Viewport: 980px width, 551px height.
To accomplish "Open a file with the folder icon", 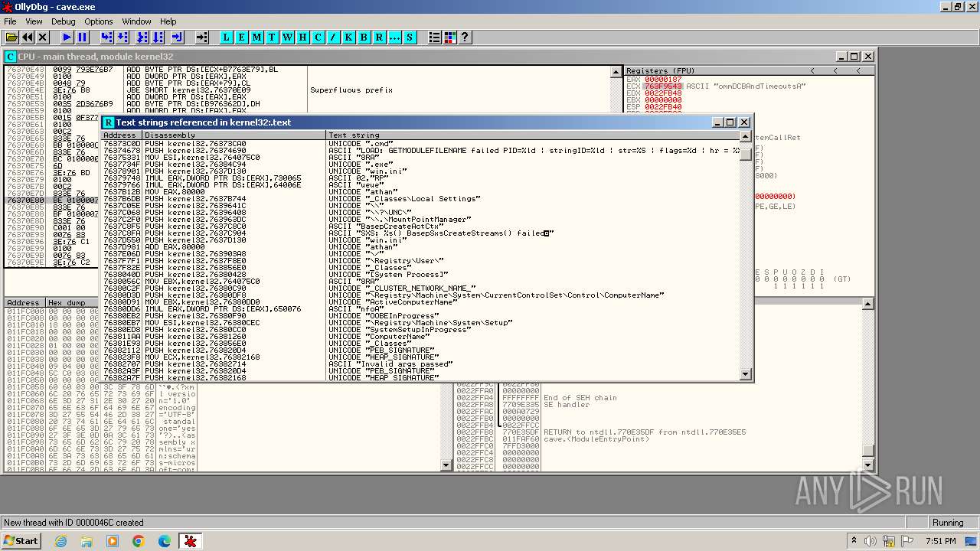I will coord(12,37).
